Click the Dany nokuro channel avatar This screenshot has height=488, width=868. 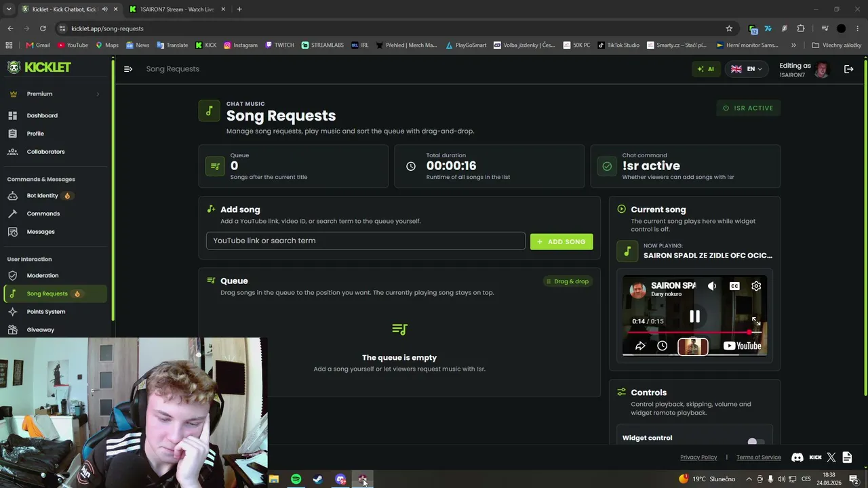point(637,290)
